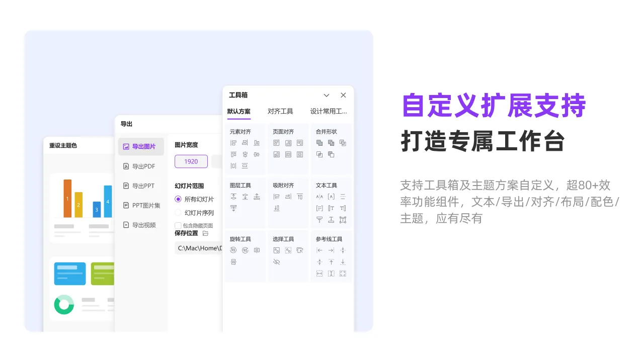Screen dimensions: 644x362
Task: Select the 所有幻灯片 radio button
Action: [178, 199]
